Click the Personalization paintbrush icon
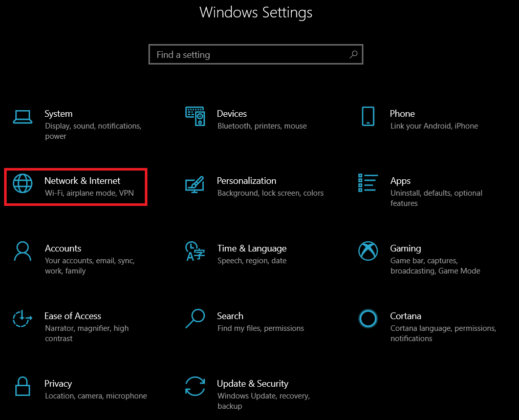 point(194,184)
